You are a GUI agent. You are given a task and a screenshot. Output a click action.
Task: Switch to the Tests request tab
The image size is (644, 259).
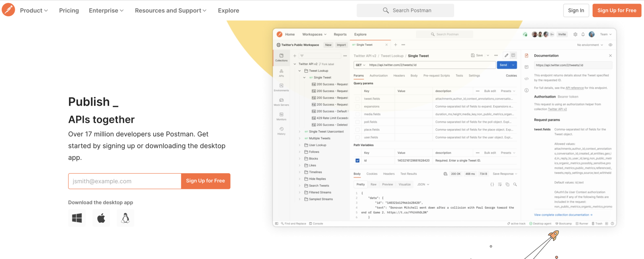click(x=459, y=75)
